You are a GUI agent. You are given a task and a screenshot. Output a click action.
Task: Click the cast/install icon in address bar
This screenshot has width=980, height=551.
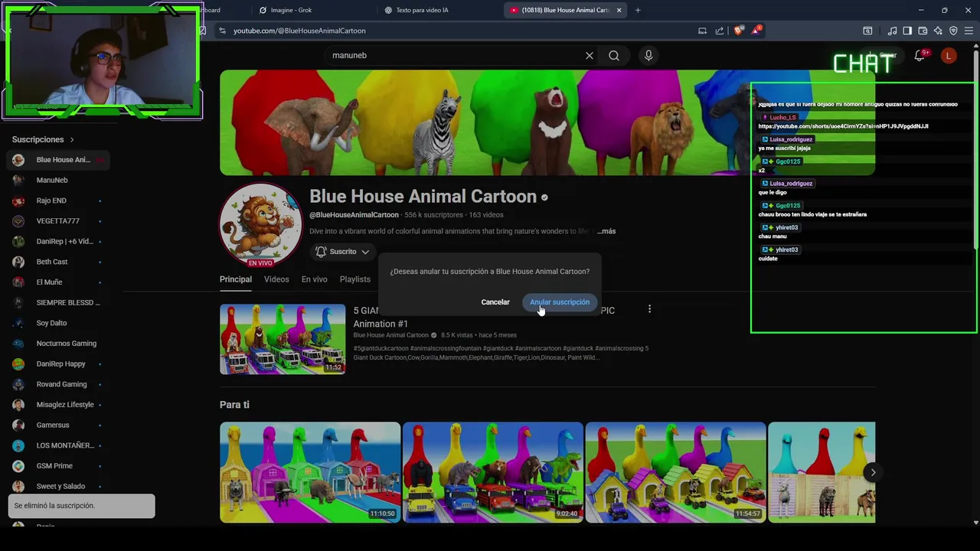point(702,31)
